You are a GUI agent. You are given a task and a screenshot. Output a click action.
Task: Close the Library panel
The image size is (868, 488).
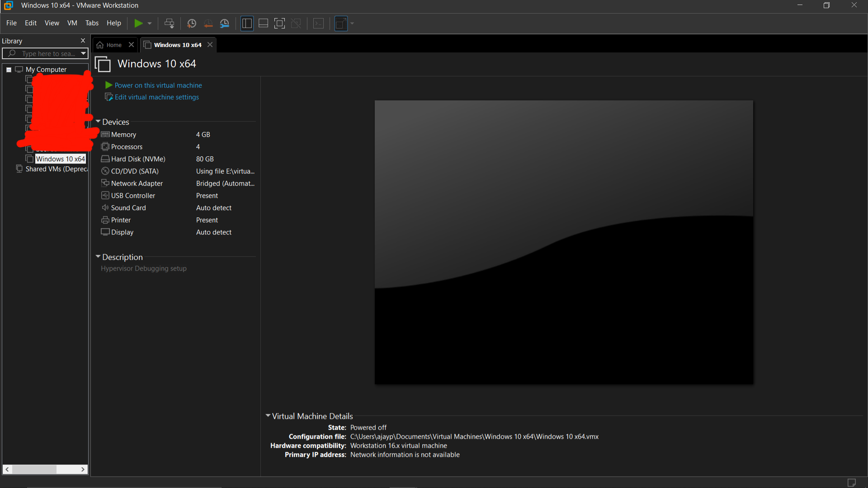pyautogui.click(x=83, y=41)
